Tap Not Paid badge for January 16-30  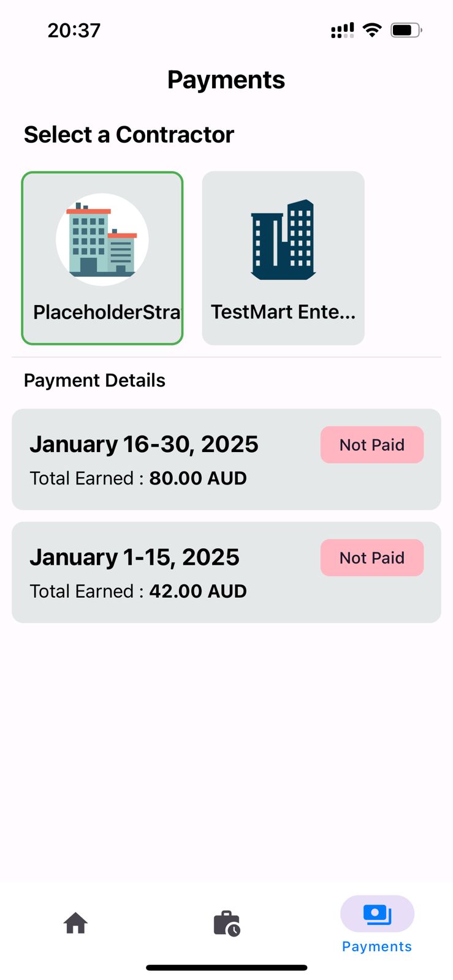pos(371,445)
